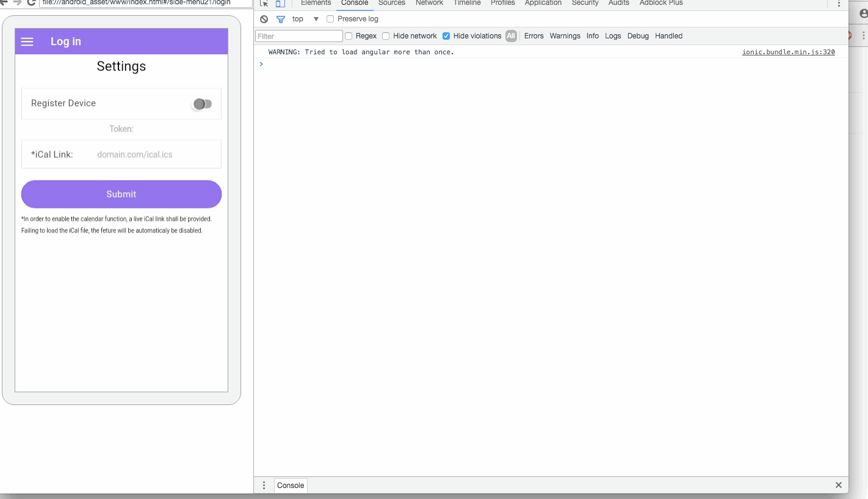Open the Sources tab
The height and width of the screenshot is (499, 868).
tap(392, 3)
